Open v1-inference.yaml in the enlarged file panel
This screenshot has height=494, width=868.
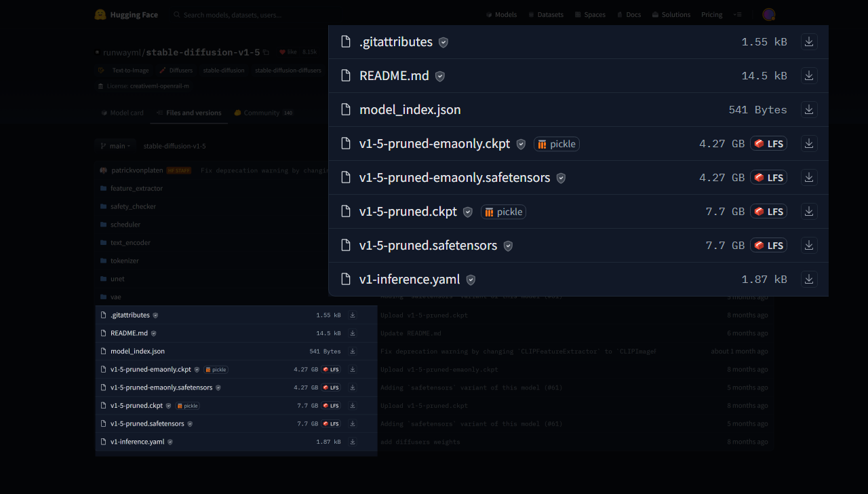(x=410, y=279)
